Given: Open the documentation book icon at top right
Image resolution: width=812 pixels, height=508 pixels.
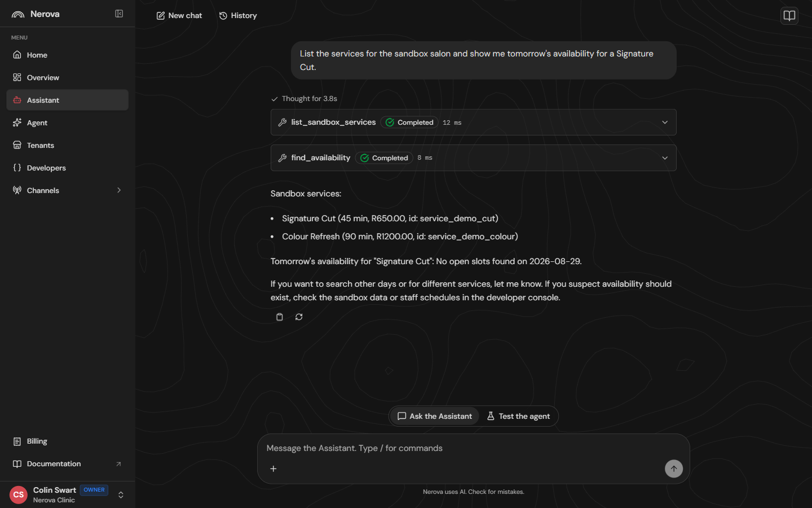Looking at the screenshot, I should 789,16.
